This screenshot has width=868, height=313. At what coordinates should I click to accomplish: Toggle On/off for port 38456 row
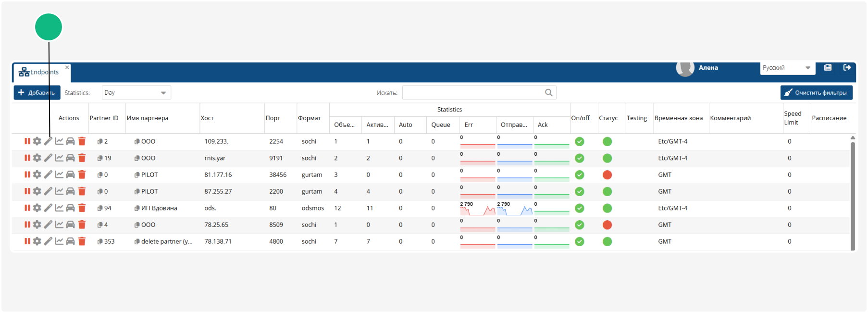coord(580,175)
